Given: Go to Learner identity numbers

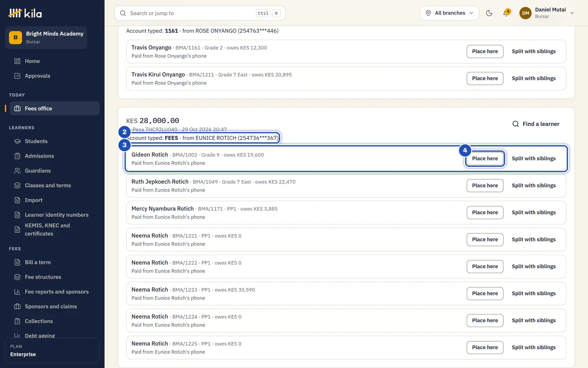Looking at the screenshot, I should [55, 215].
